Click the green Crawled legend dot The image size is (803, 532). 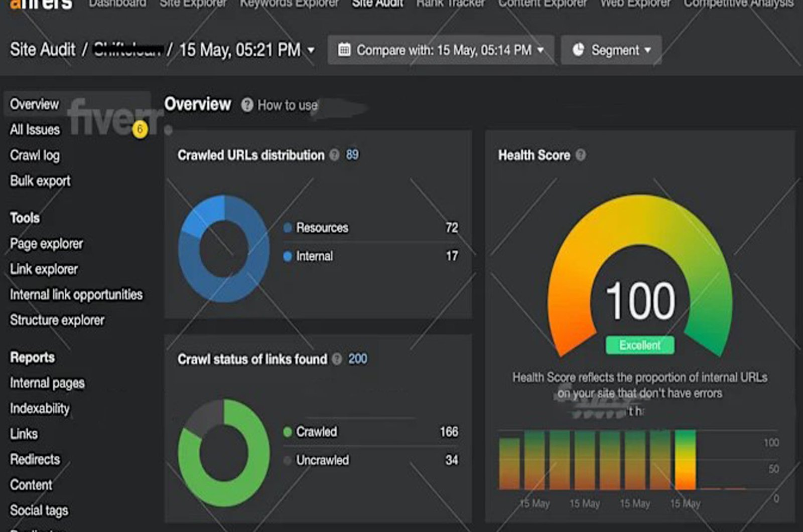pos(288,432)
